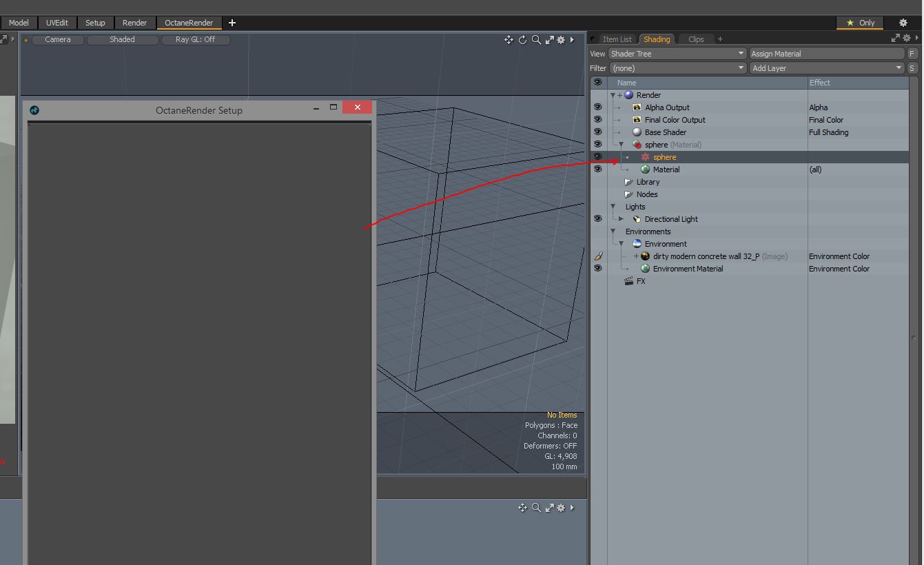The image size is (924, 565).
Task: Switch to the Item List tab
Action: tap(617, 39)
